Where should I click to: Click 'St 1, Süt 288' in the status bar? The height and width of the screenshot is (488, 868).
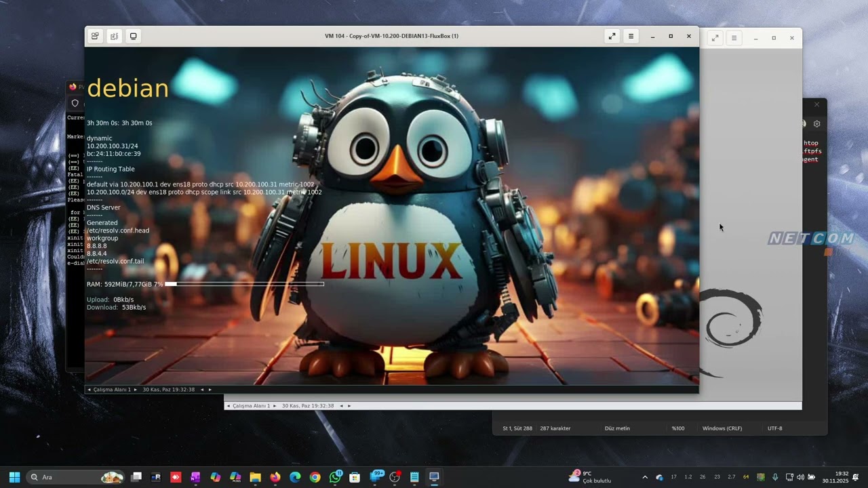coord(517,428)
